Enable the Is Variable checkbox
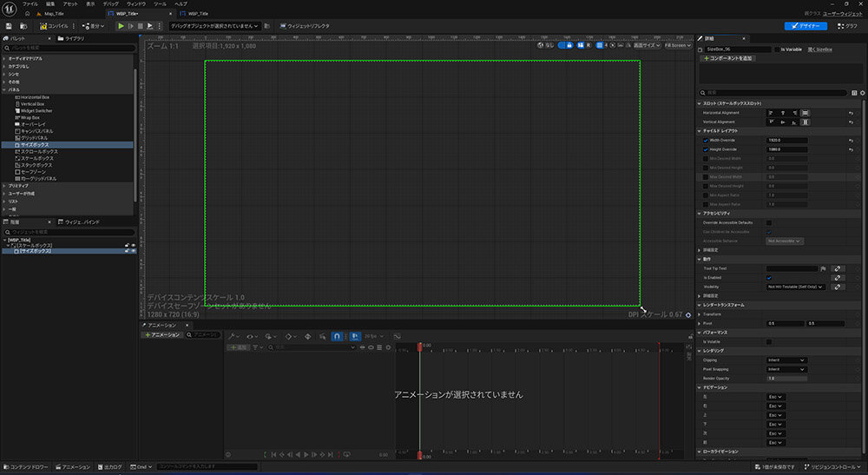 775,49
